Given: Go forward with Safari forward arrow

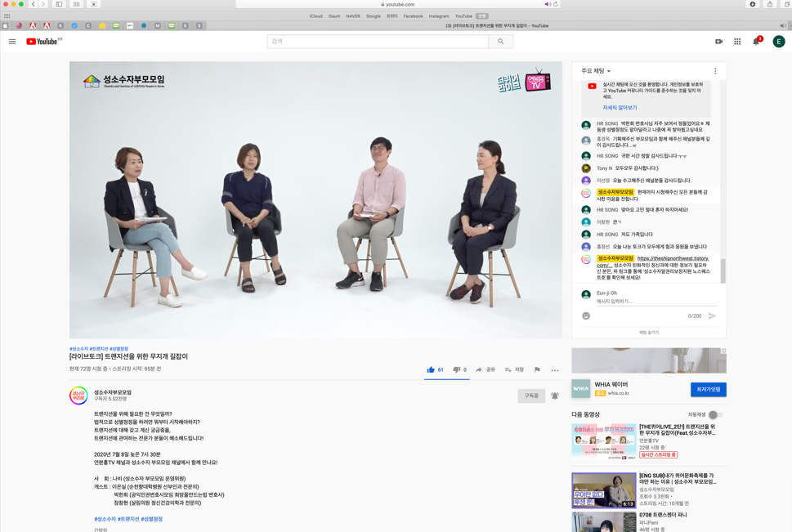Looking at the screenshot, I should (43, 4).
